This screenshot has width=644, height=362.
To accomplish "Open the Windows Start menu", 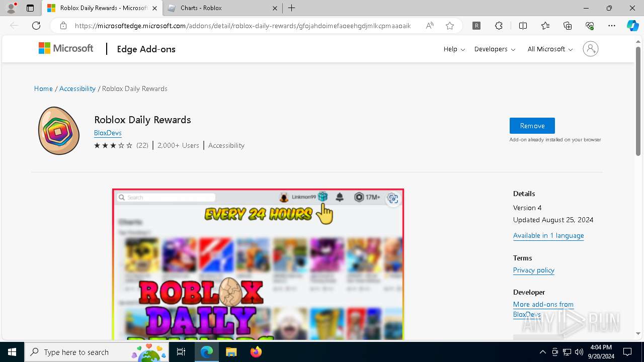I will point(12,352).
